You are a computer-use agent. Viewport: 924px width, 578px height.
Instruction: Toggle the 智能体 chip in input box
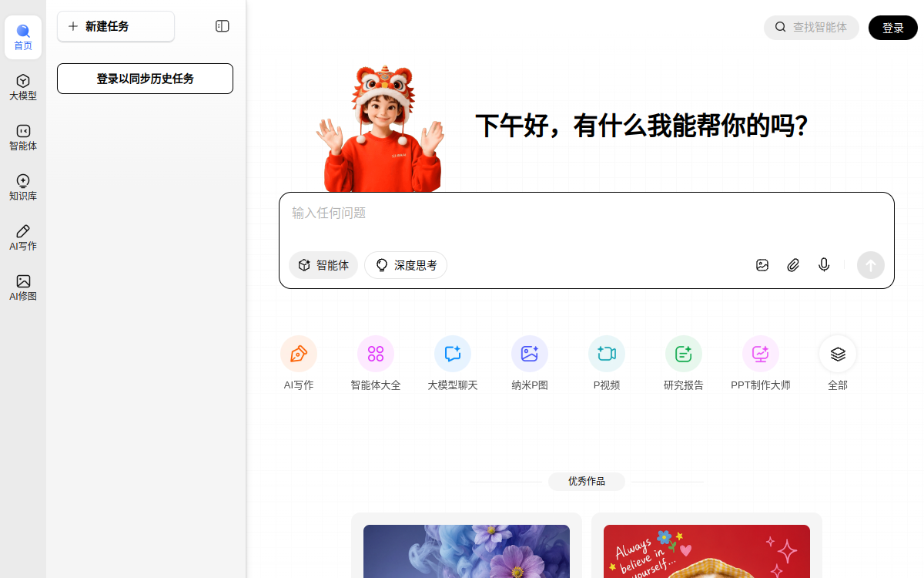323,265
